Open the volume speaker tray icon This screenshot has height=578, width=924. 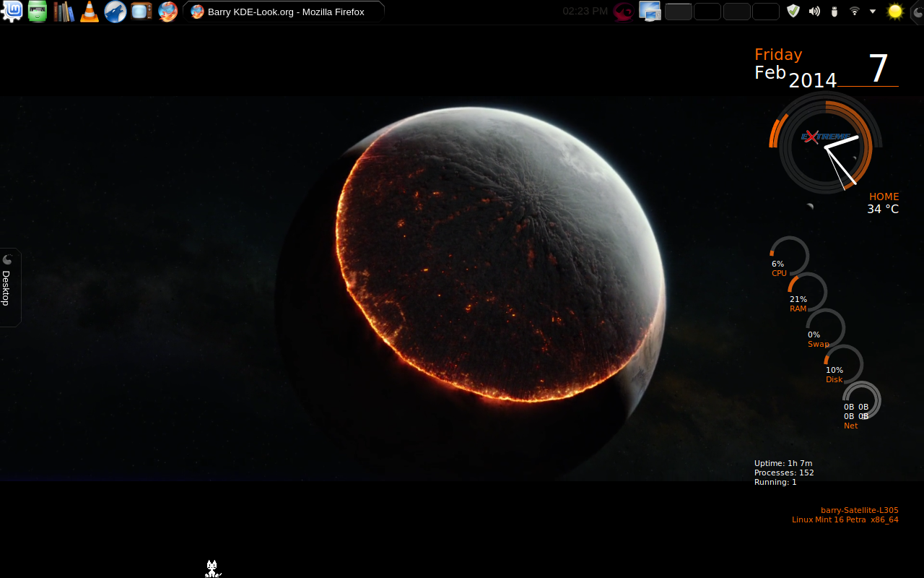[814, 11]
